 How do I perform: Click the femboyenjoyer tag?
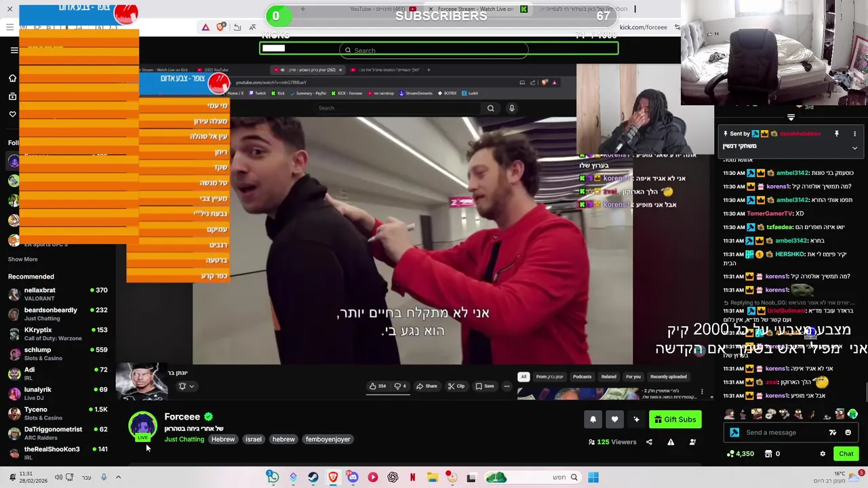tap(328, 439)
